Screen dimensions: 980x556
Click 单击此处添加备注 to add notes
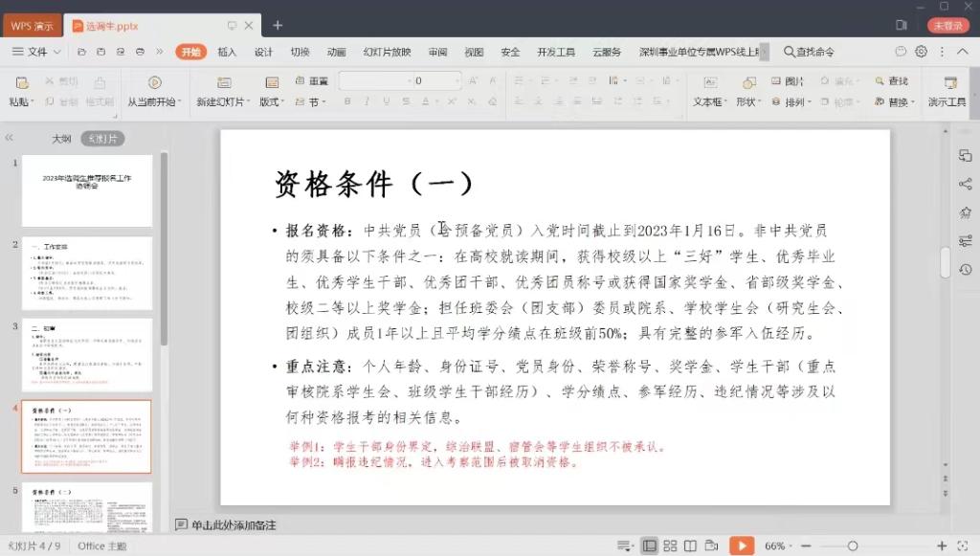[233, 524]
